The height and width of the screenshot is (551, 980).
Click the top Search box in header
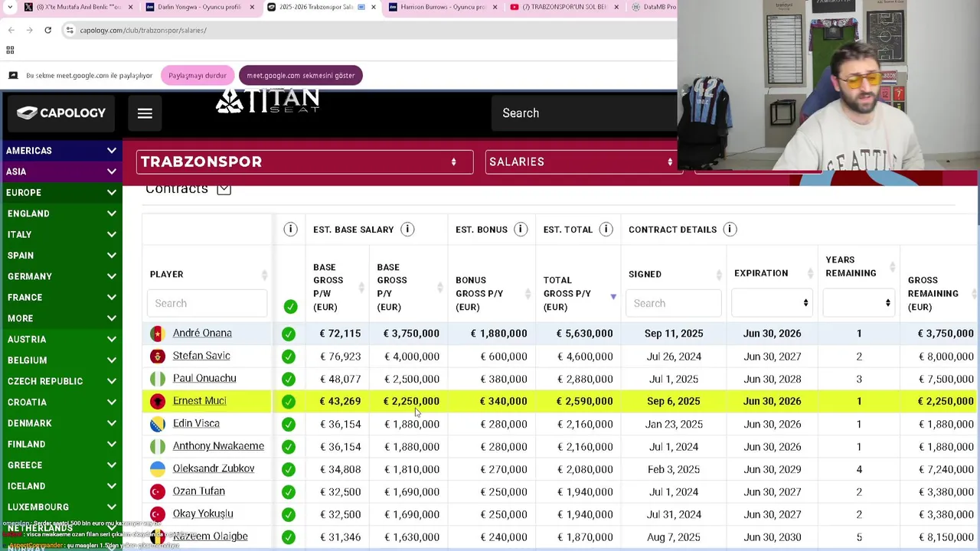[x=583, y=113]
